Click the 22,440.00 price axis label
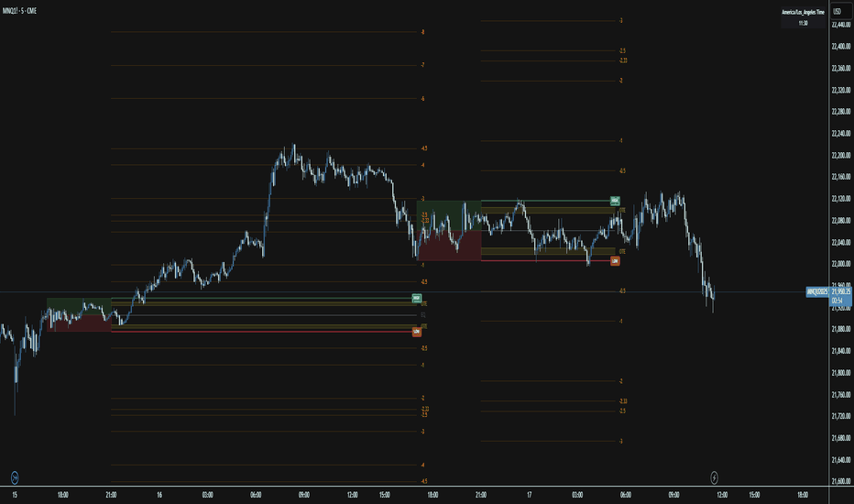This screenshot has height=504, width=854. tap(841, 25)
